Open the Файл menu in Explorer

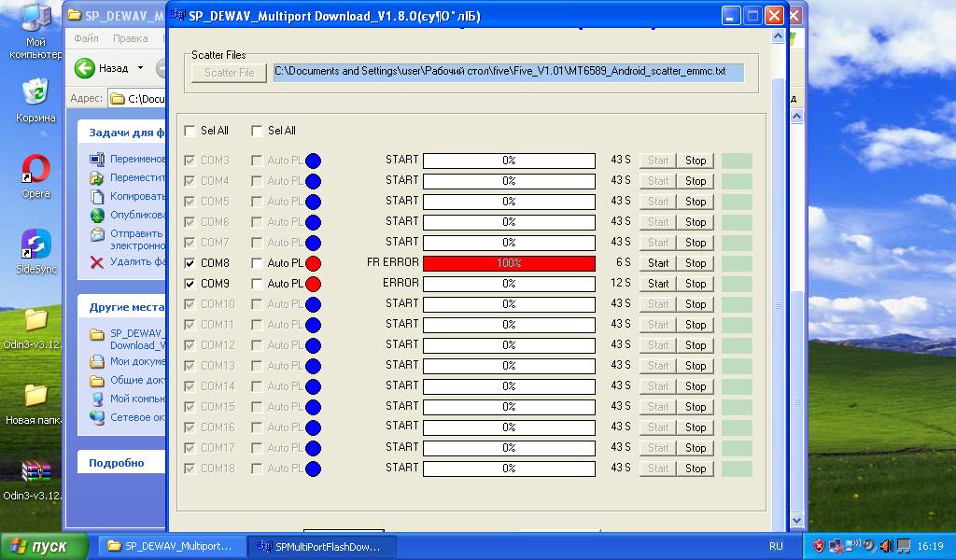(86, 39)
